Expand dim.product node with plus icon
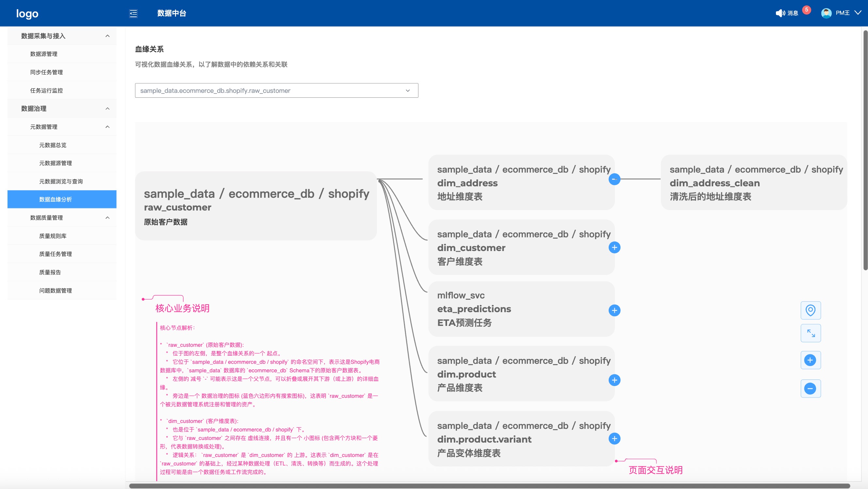868x489 pixels. 615,380
